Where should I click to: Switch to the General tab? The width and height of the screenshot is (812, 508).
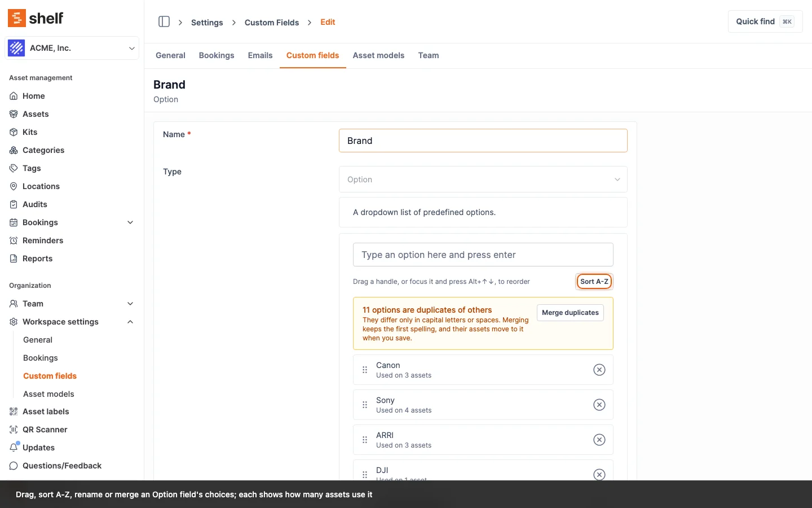[170, 55]
